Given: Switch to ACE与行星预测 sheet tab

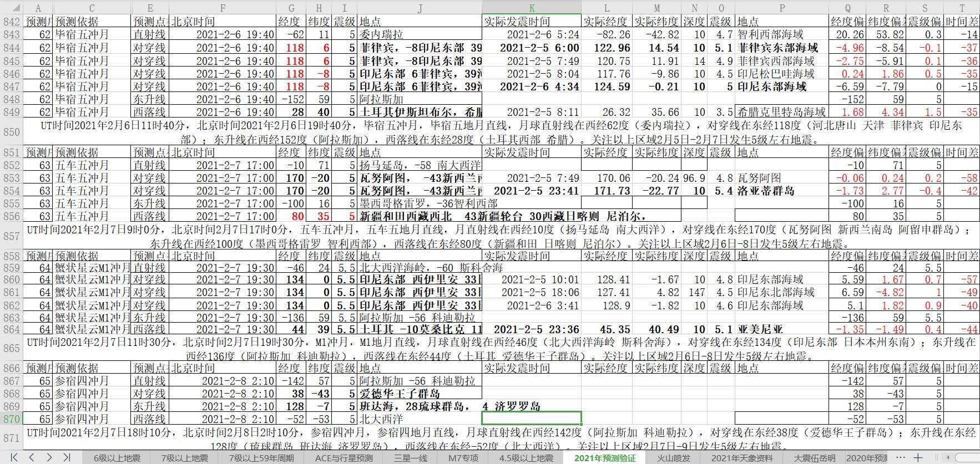Looking at the screenshot, I should click(x=344, y=458).
